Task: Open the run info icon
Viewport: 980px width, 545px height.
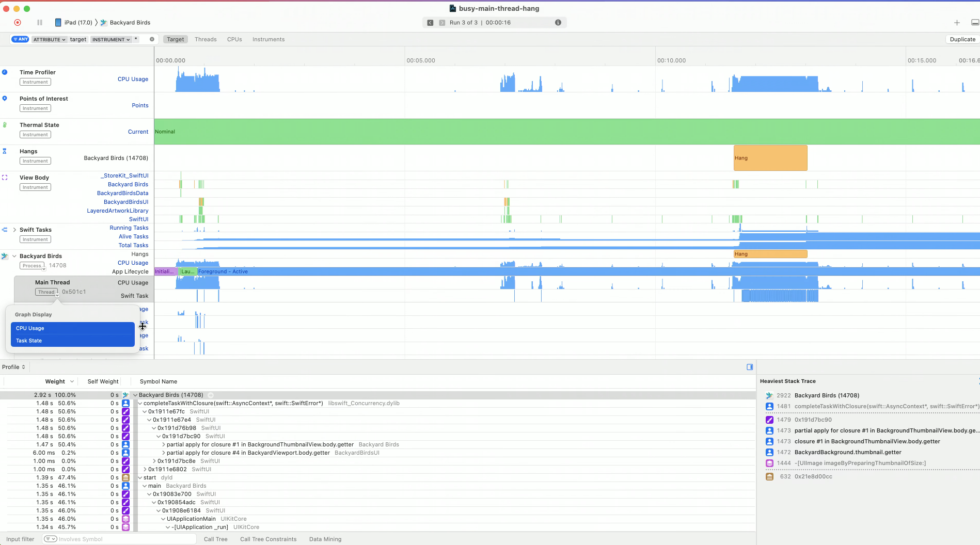Action: click(558, 23)
